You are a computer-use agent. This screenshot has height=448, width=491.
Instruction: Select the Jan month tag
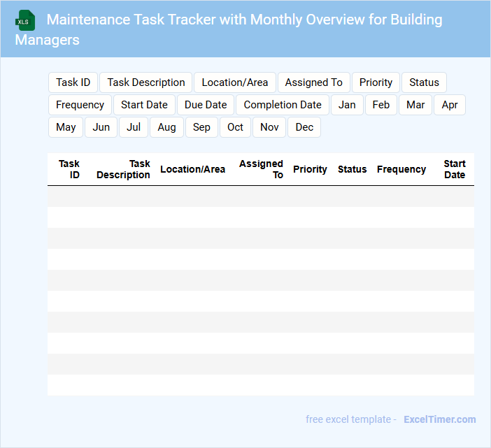point(347,105)
